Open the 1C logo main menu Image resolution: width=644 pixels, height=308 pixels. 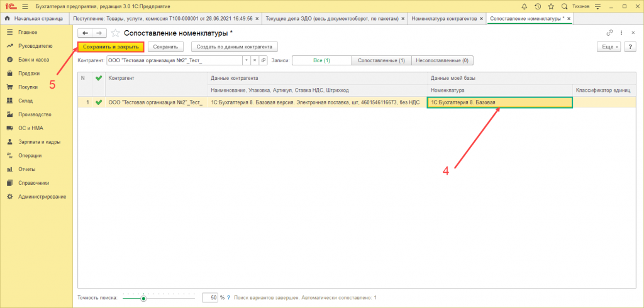10,6
